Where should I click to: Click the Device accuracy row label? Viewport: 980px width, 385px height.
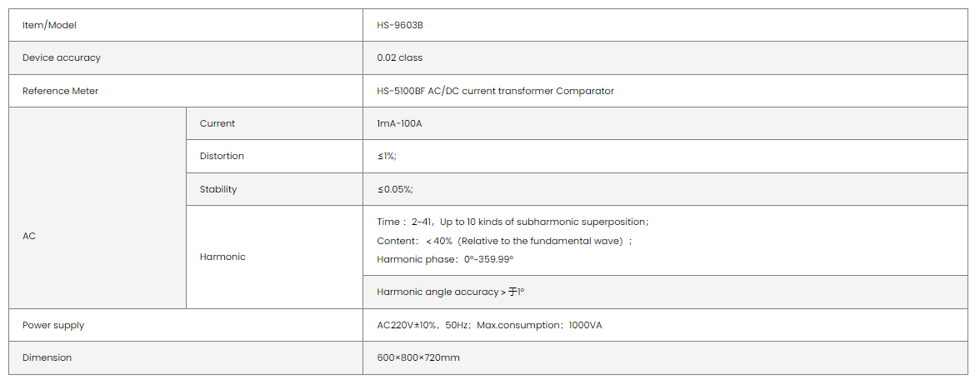(62, 57)
